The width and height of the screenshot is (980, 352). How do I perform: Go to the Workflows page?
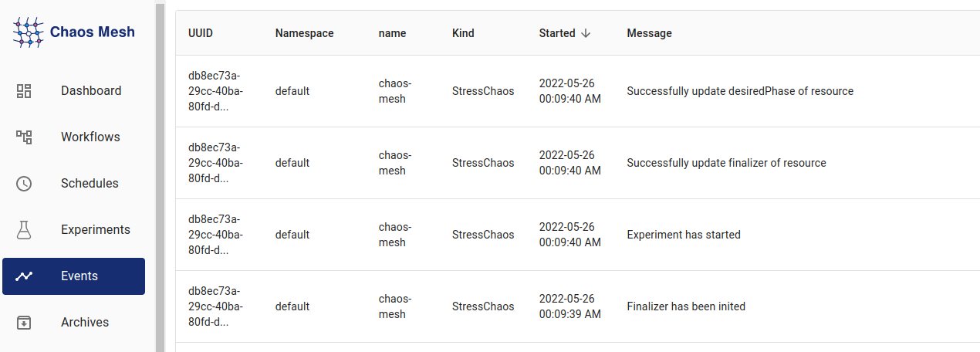90,137
